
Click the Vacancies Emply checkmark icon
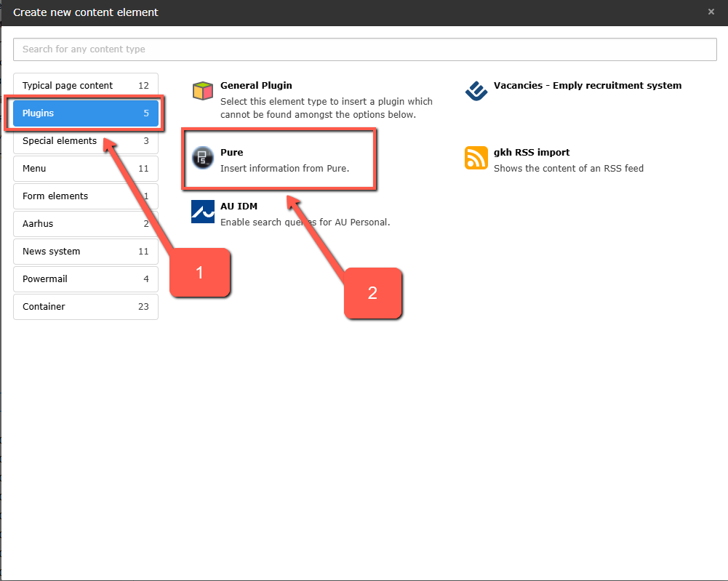[x=476, y=92]
